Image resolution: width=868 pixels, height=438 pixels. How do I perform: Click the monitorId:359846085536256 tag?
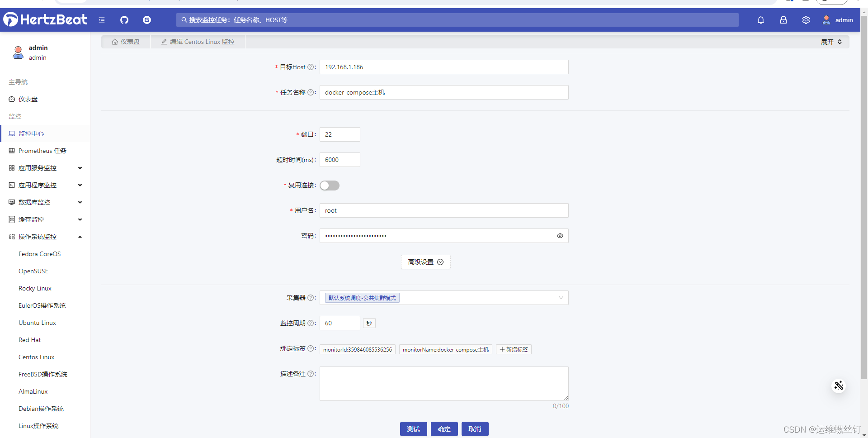[x=358, y=349]
